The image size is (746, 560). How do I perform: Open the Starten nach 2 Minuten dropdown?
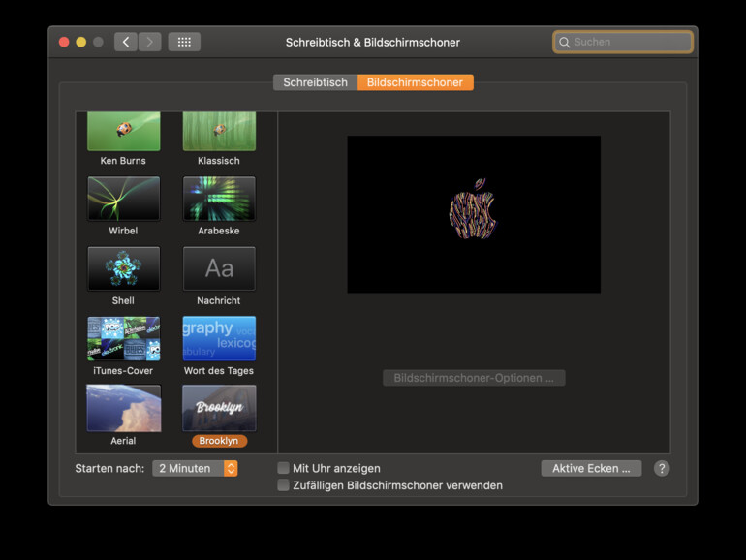point(195,468)
